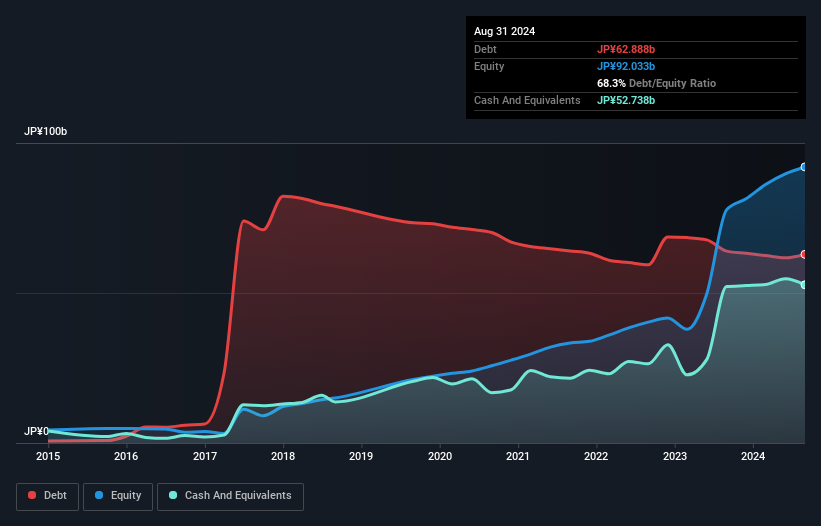Click the JP¥0 y-axis label
This screenshot has height=526, width=821.
tap(36, 431)
